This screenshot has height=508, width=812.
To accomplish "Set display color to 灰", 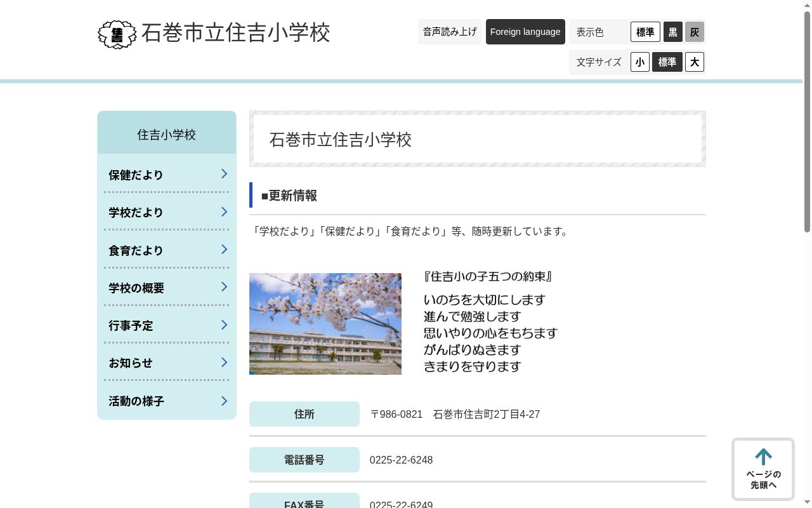I will [695, 32].
